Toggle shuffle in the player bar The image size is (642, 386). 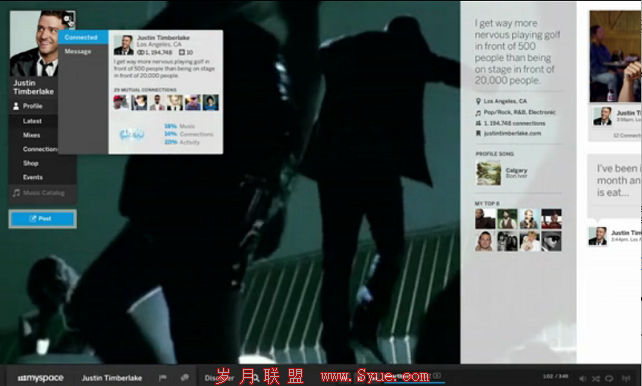[x=596, y=379]
